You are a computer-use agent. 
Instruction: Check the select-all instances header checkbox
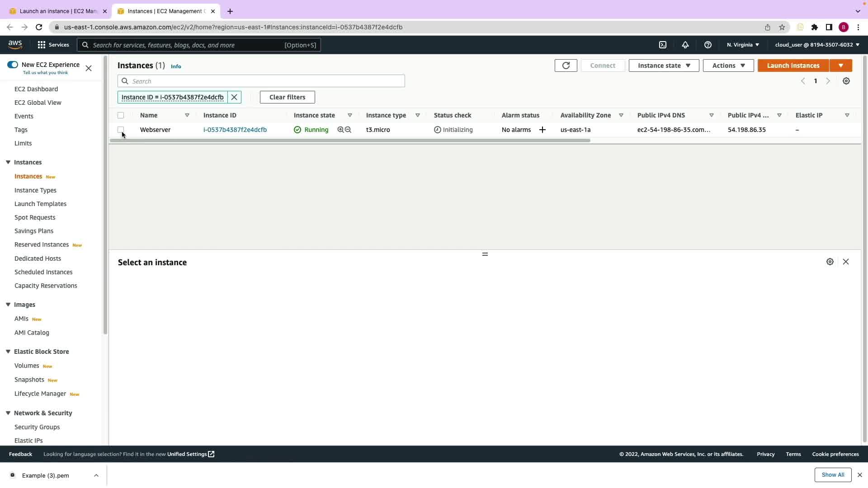pyautogui.click(x=121, y=115)
